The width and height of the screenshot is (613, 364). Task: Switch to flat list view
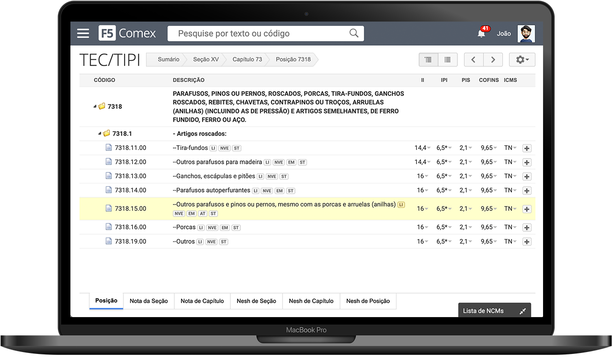pyautogui.click(x=447, y=60)
